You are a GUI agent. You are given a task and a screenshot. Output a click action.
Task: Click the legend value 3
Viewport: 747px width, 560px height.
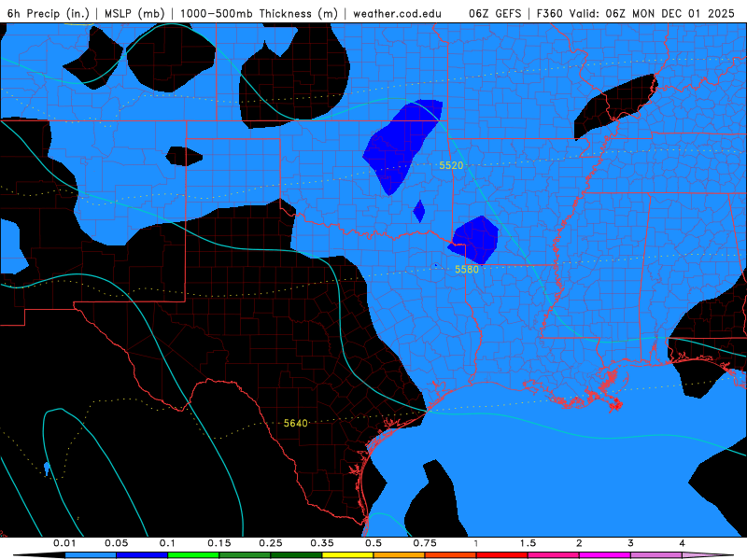pos(631,543)
